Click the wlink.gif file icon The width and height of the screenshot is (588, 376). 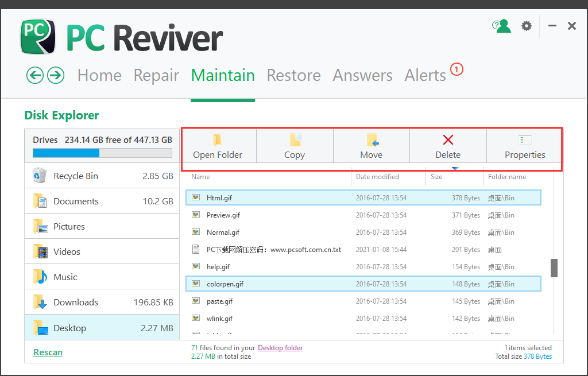pos(196,318)
